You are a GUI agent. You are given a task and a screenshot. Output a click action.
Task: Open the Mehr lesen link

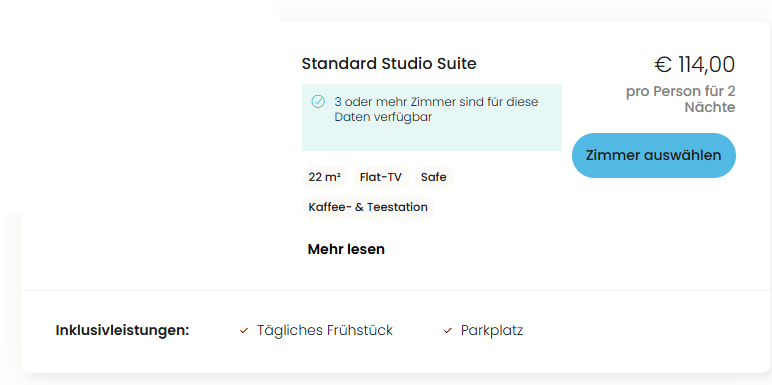click(x=346, y=249)
